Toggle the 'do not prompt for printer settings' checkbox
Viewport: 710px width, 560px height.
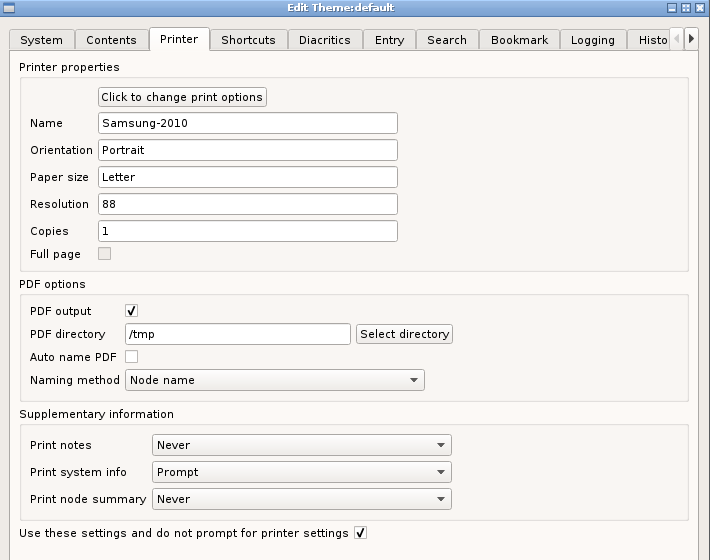[360, 533]
